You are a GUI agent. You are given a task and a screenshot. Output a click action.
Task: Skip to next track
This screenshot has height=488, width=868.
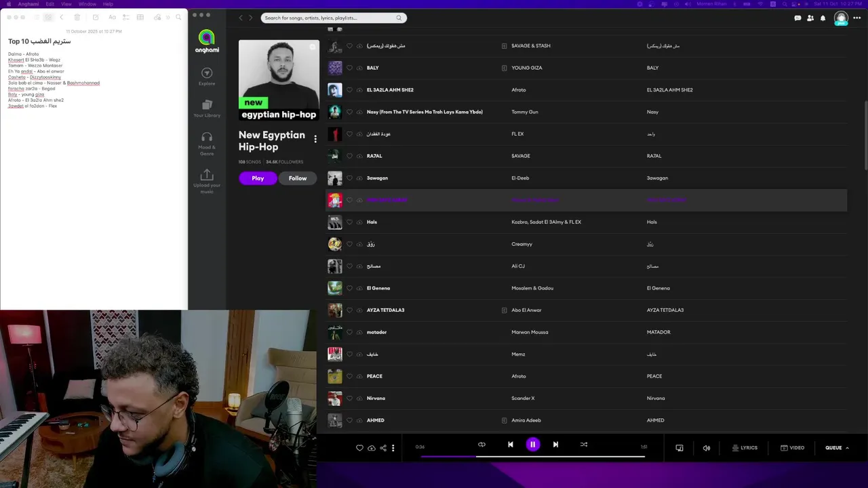click(555, 445)
